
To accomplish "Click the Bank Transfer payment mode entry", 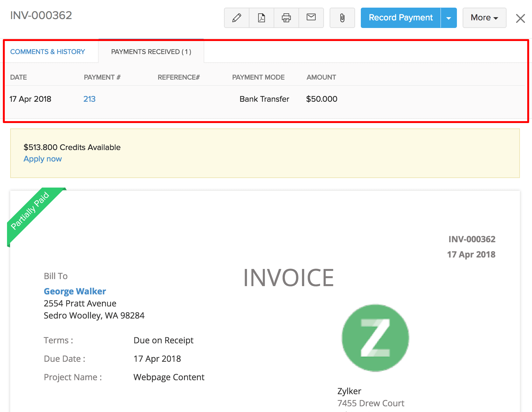I will click(264, 99).
